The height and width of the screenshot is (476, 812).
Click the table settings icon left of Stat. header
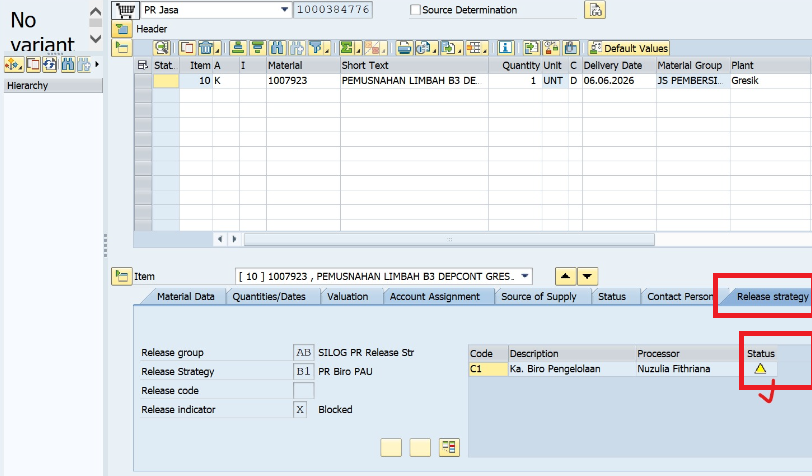(x=143, y=65)
